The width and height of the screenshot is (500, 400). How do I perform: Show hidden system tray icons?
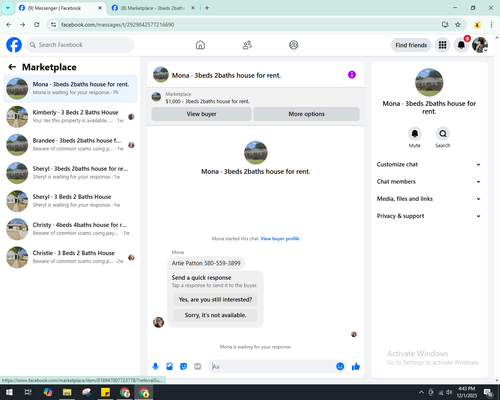point(421,392)
